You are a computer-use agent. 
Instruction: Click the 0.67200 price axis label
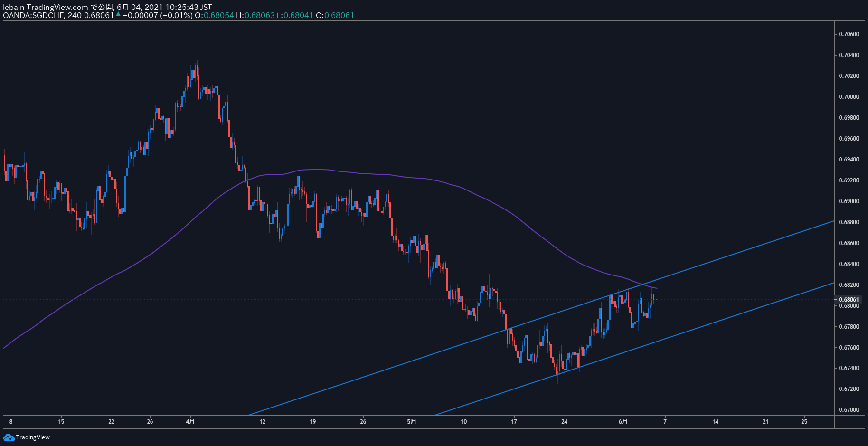pyautogui.click(x=849, y=389)
